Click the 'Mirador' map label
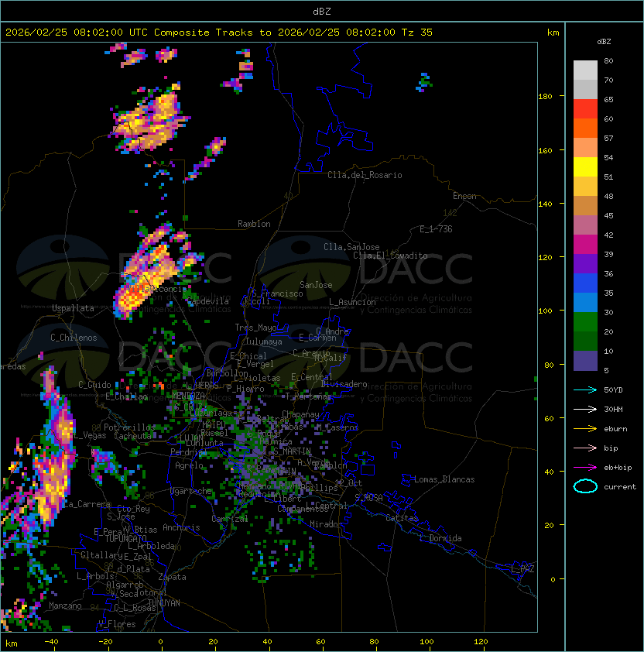Screen dimensions: 644x652 [327, 524]
